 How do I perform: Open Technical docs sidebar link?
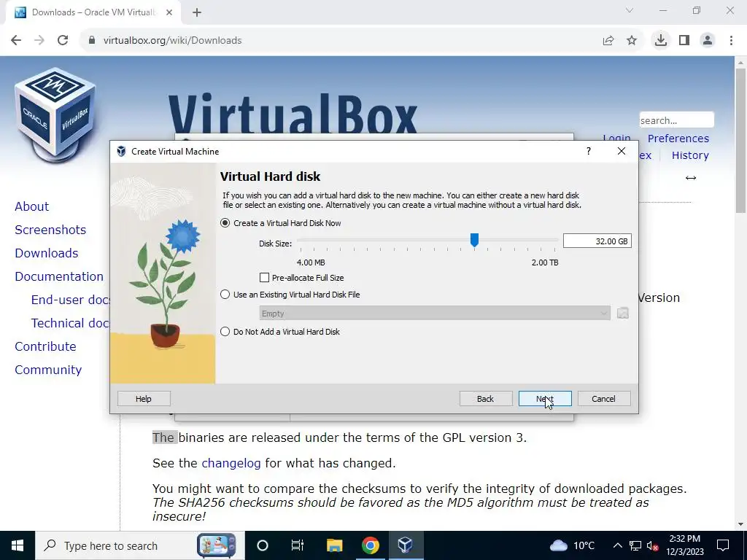tap(71, 323)
